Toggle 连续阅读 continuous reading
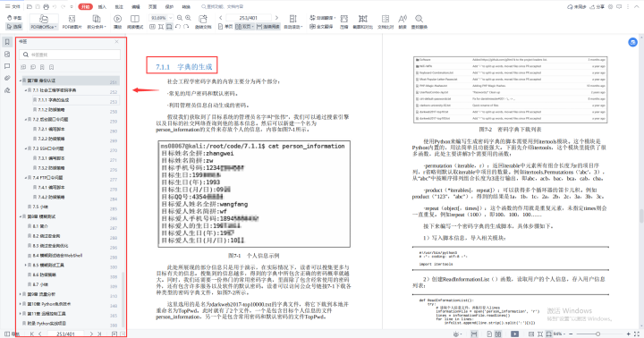 coord(267,27)
